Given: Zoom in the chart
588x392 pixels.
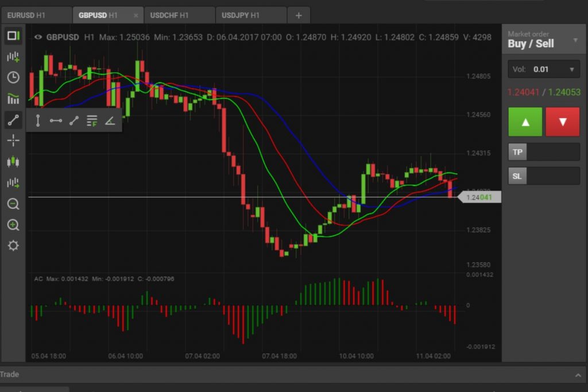Looking at the screenshot, I should (x=13, y=225).
